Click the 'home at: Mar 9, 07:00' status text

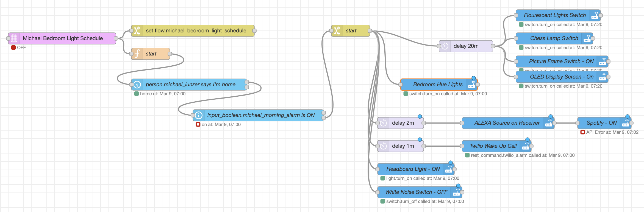tap(163, 94)
